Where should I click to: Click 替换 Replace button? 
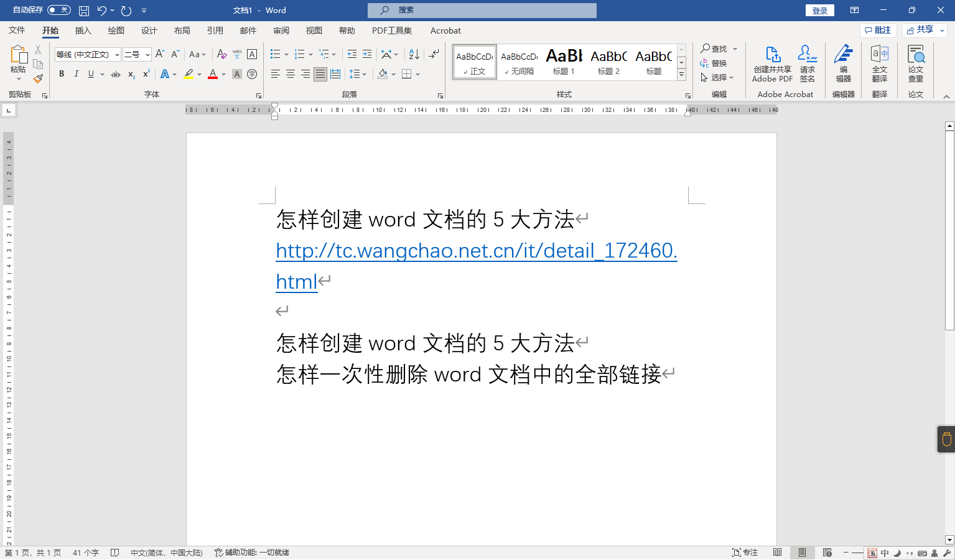click(x=714, y=63)
